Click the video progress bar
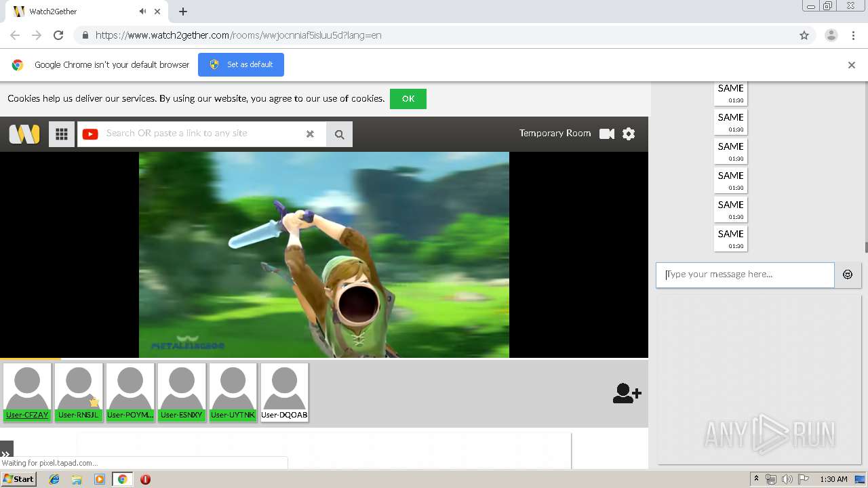This screenshot has height=488, width=868. (x=324, y=359)
